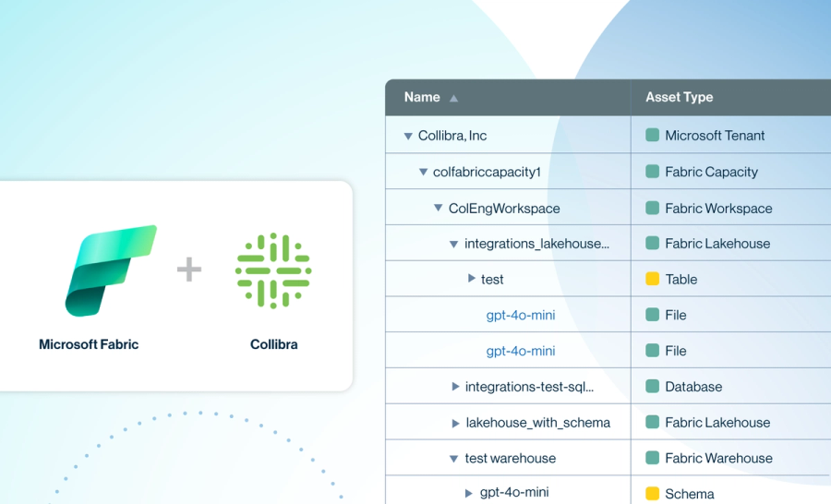Click the Microsoft Fabric label text
831x504 pixels.
(89, 344)
